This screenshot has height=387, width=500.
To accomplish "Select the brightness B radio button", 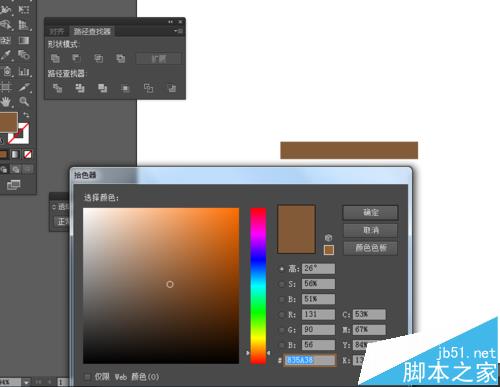I will click(x=282, y=299).
